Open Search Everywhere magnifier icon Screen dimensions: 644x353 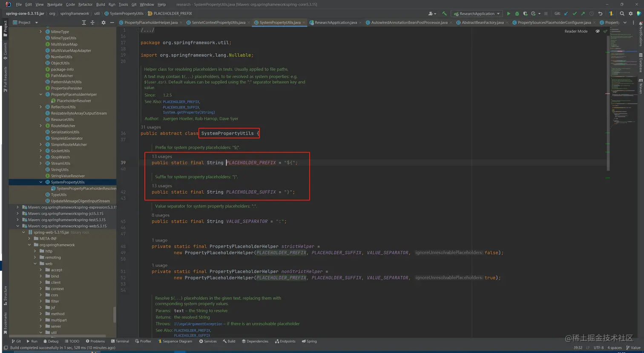pyautogui.click(x=622, y=14)
